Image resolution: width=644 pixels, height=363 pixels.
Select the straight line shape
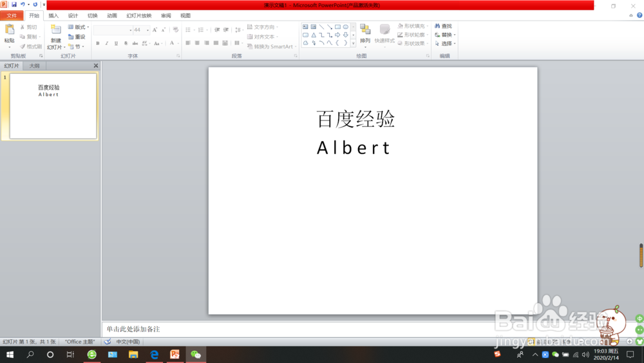(x=321, y=26)
